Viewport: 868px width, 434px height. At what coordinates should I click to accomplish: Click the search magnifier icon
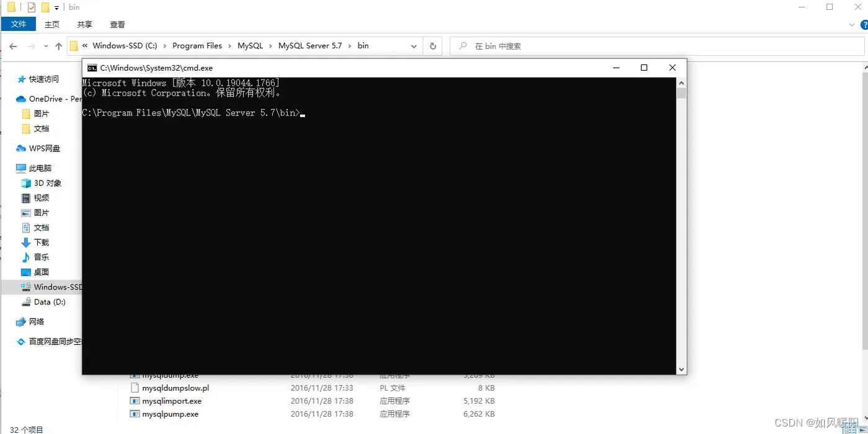tap(463, 46)
